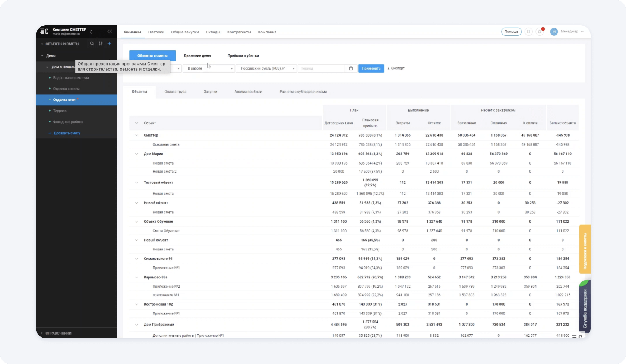Image resolution: width=626 pixels, height=364 pixels.
Task: Click the user avatar with letter M
Action: [x=554, y=32]
